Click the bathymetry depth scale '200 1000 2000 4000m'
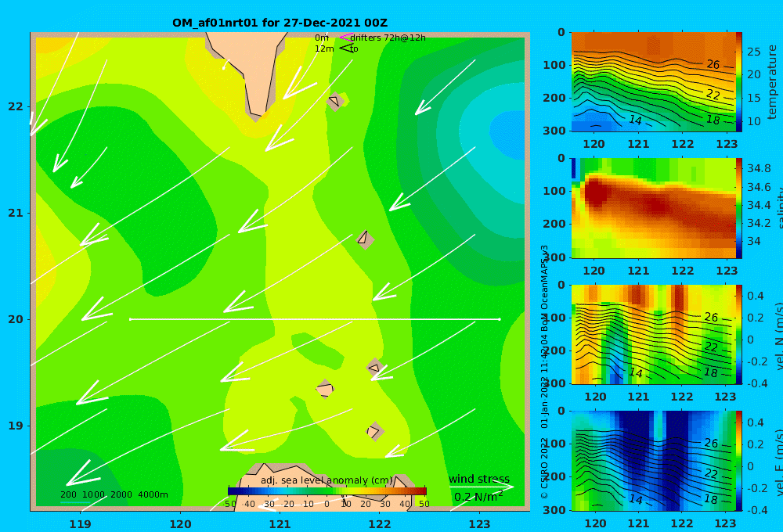 (x=114, y=494)
